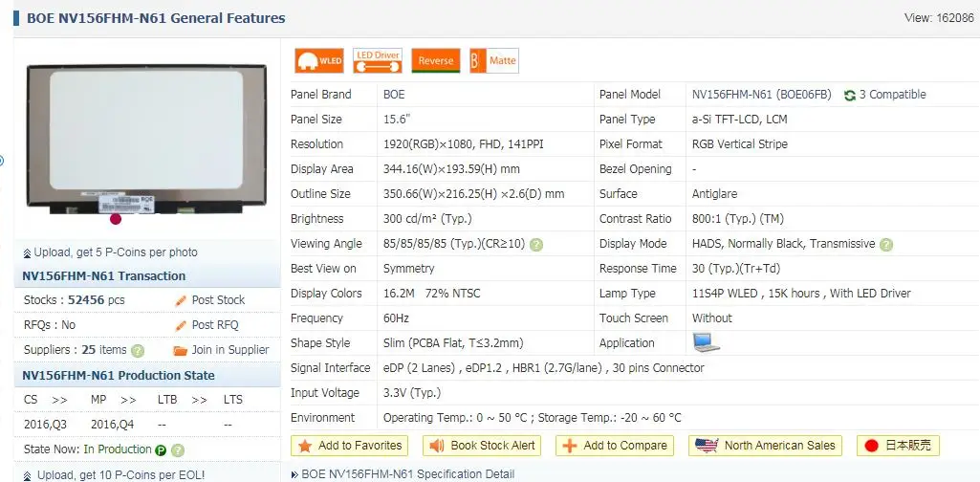Click the Lamp Type 11S4P WLED value
980x482 pixels.
(801, 294)
